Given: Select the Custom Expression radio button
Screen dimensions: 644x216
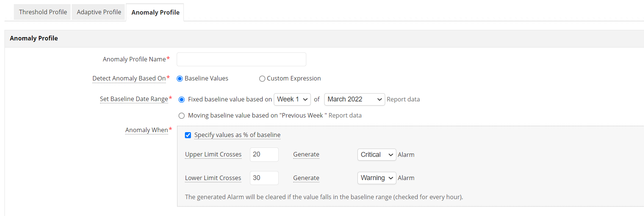Looking at the screenshot, I should pos(262,78).
